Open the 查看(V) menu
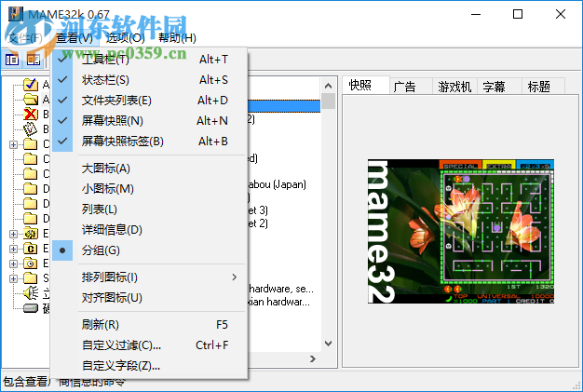 75,38
